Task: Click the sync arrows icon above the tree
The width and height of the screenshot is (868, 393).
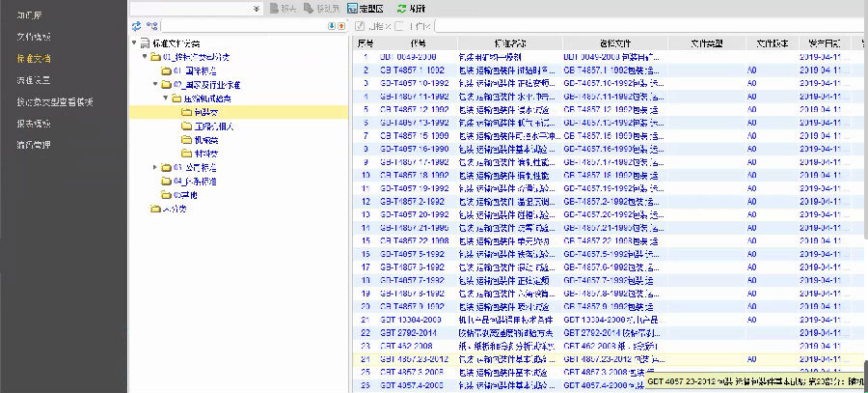Action: point(137,25)
